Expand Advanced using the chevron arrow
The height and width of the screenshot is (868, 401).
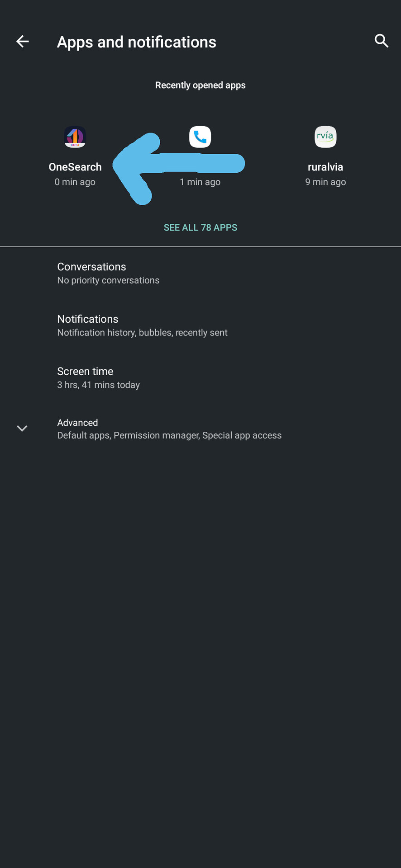click(x=22, y=428)
